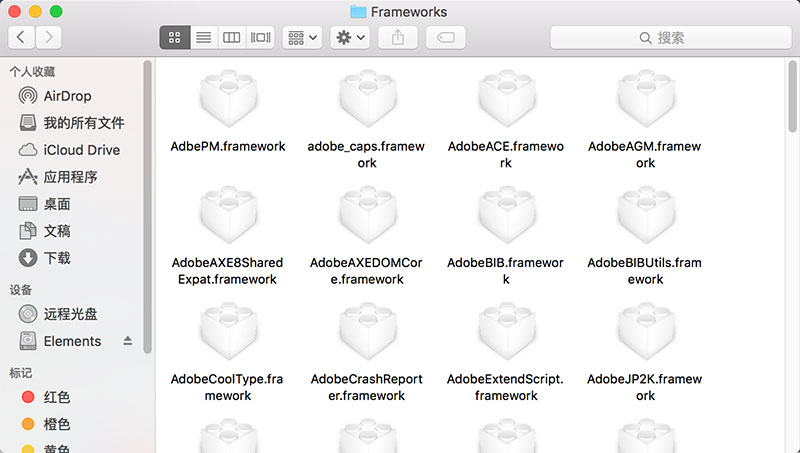Switch to icon view

174,37
